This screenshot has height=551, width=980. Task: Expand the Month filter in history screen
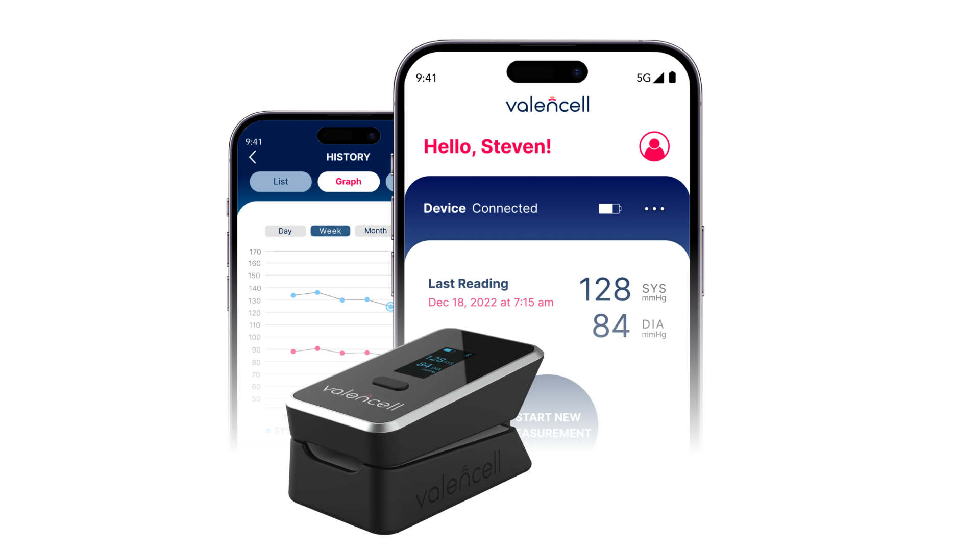coord(375,230)
